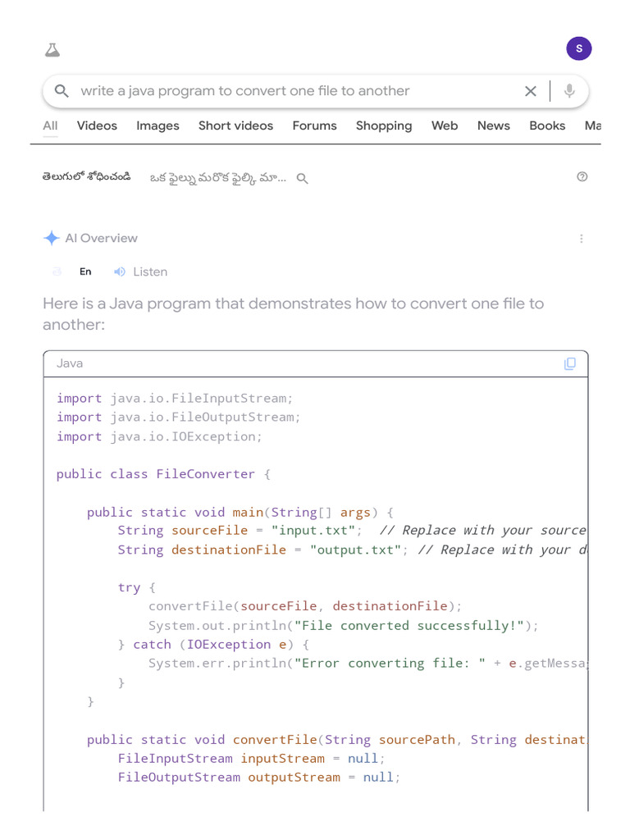630x840 pixels.
Task: Open the Short videos tab
Action: pyautogui.click(x=235, y=126)
